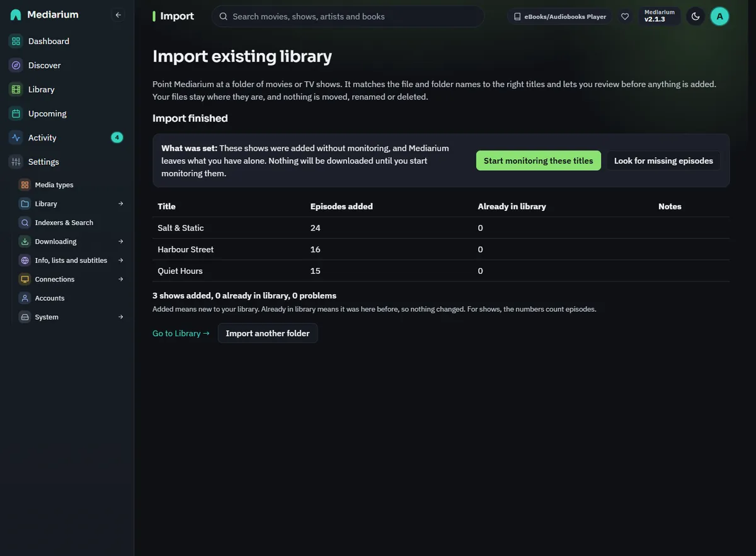Image resolution: width=756 pixels, height=556 pixels.
Task: Click the Accounts person icon
Action: 25,298
